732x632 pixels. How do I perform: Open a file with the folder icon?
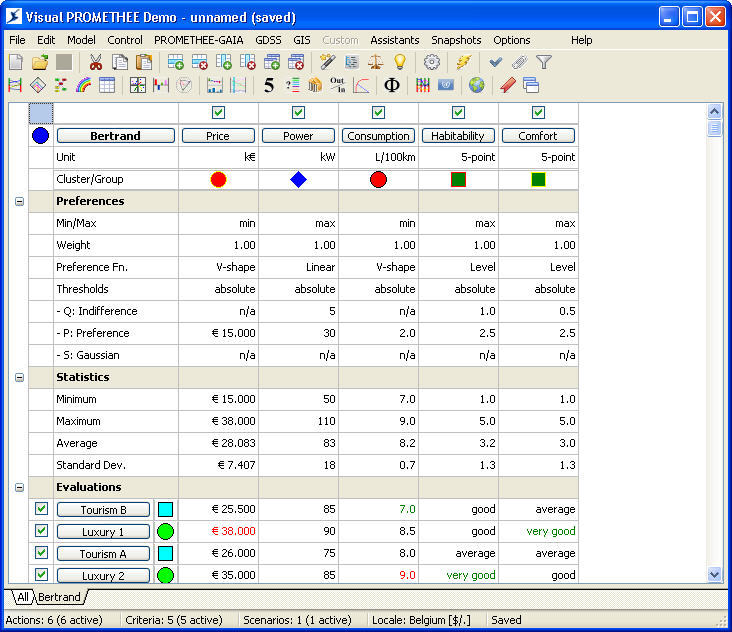[x=40, y=62]
